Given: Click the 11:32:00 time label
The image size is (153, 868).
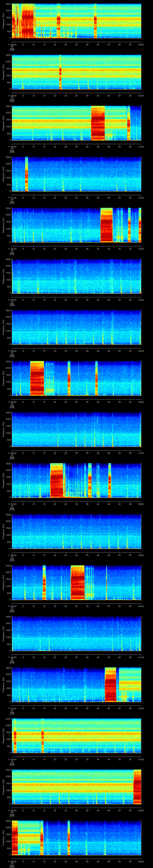Looking at the screenshot, I should pos(12,249).
